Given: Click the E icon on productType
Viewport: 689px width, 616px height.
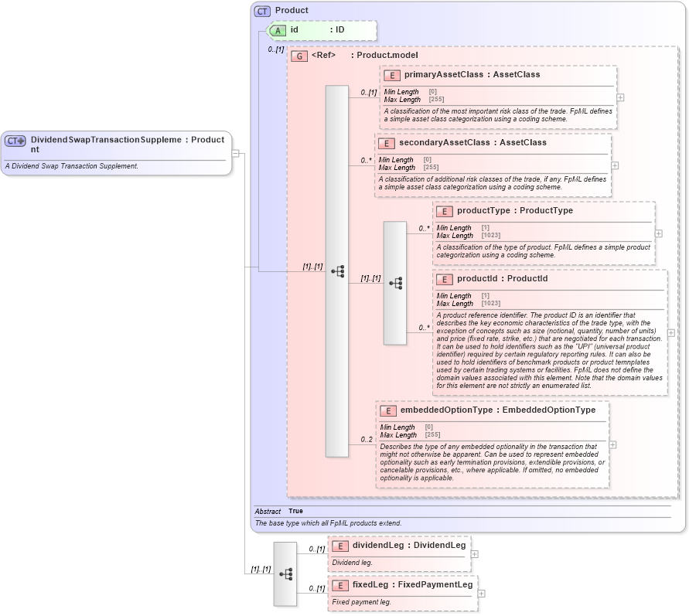Looking at the screenshot, I should pos(445,211).
